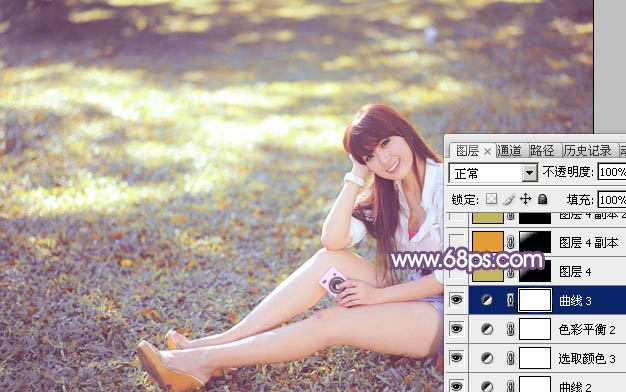The width and height of the screenshot is (626, 392).
Task: Click the 选取颜色 3 adjustment icon
Action: (487, 358)
